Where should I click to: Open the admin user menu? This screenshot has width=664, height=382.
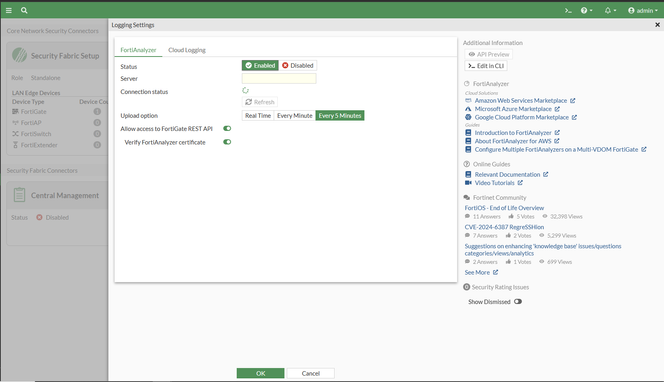[642, 11]
